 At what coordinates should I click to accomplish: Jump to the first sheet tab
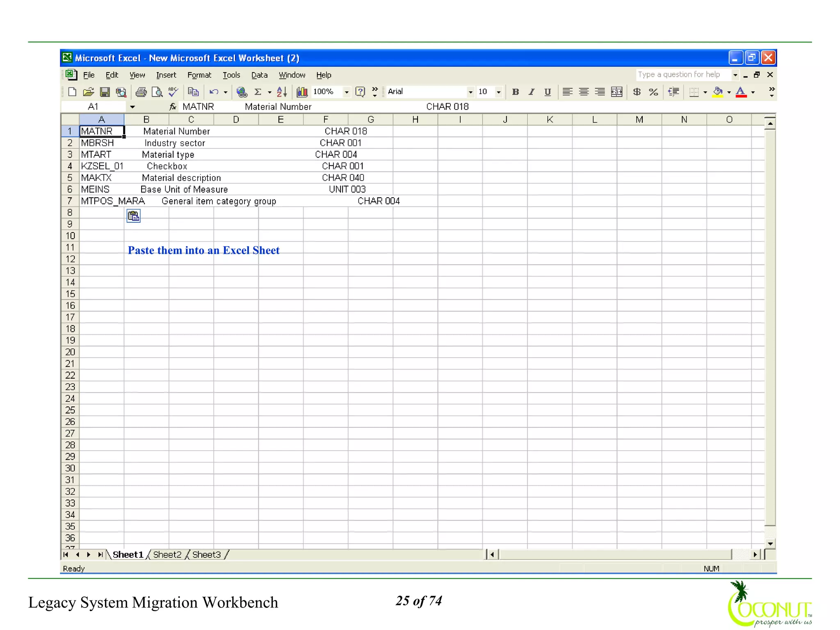[x=66, y=555]
